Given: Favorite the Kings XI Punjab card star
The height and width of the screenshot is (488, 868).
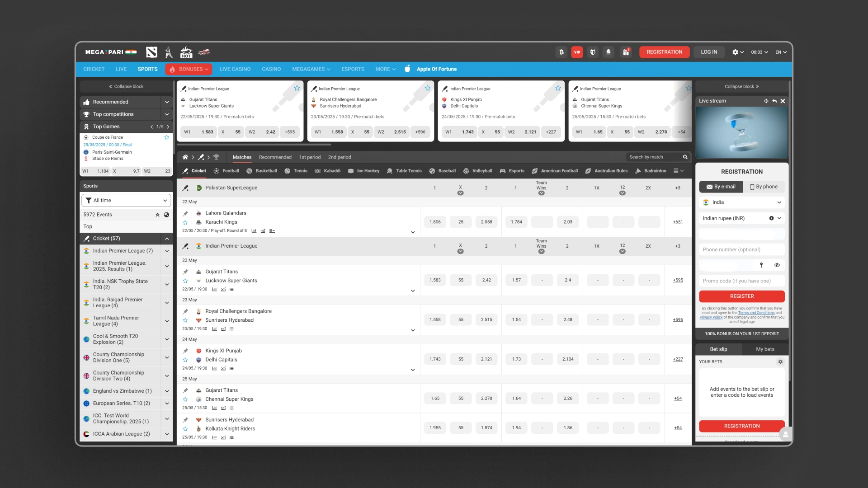Looking at the screenshot, I should pyautogui.click(x=558, y=89).
